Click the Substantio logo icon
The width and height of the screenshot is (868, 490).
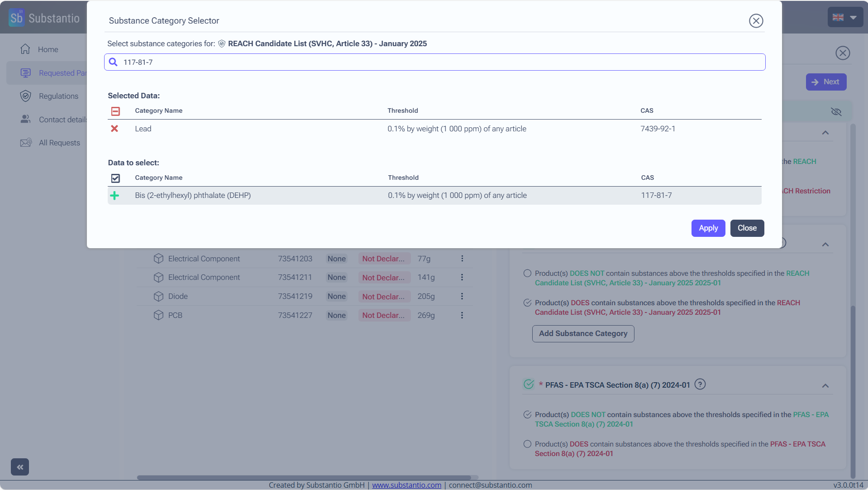pos(17,18)
